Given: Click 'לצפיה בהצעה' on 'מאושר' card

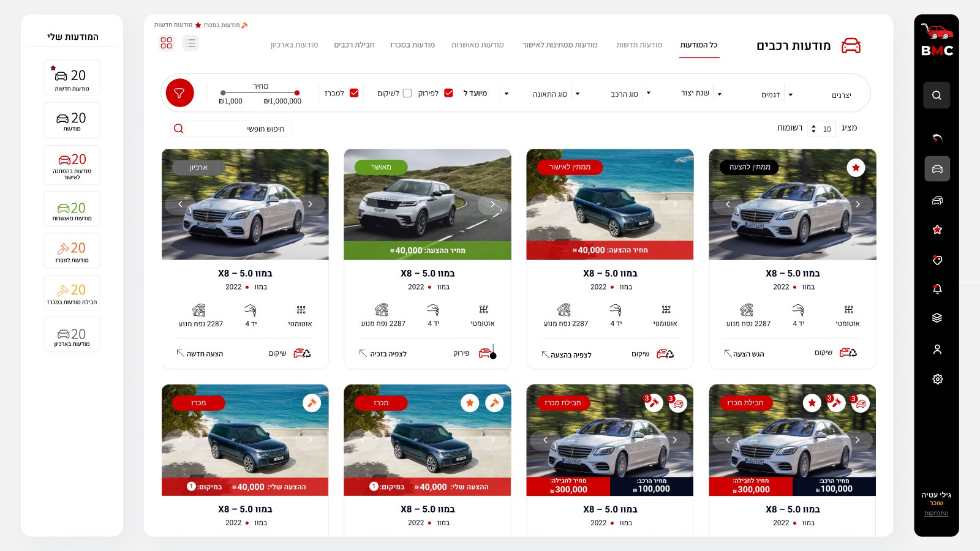Looking at the screenshot, I should [x=383, y=353].
